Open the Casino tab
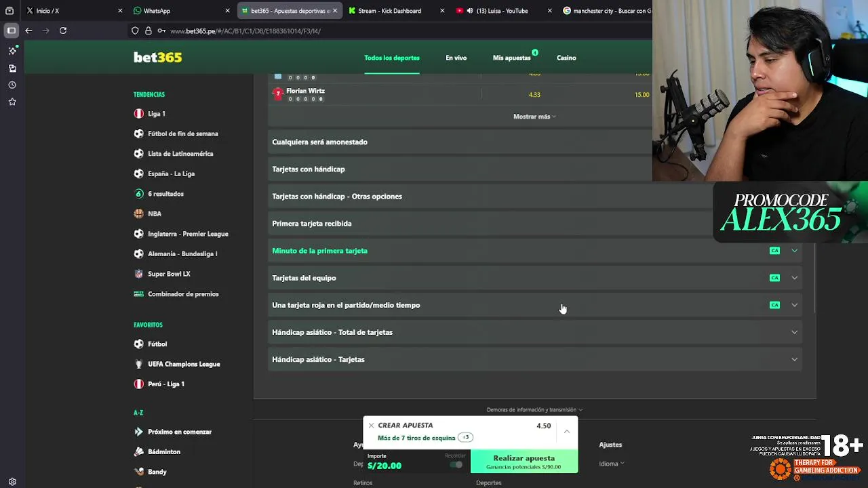Viewport: 868px width, 488px height. 566,58
